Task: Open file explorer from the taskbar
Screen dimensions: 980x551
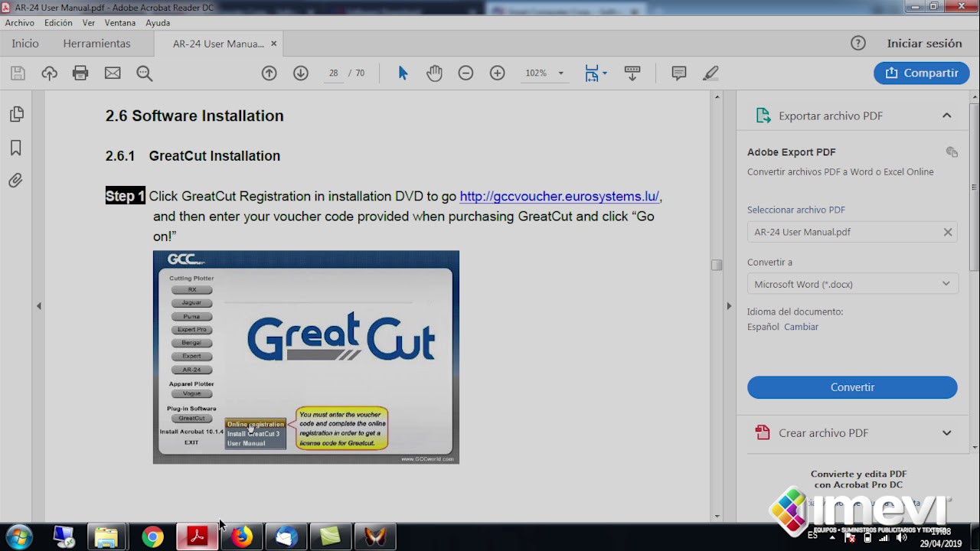Action: click(x=106, y=537)
